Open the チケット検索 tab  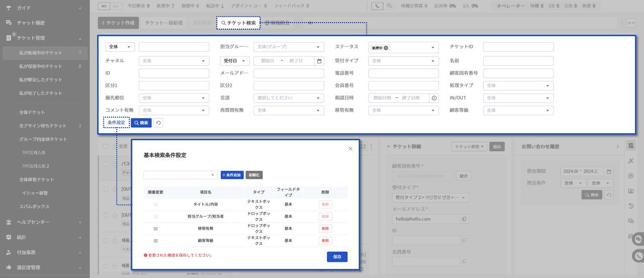(x=238, y=23)
